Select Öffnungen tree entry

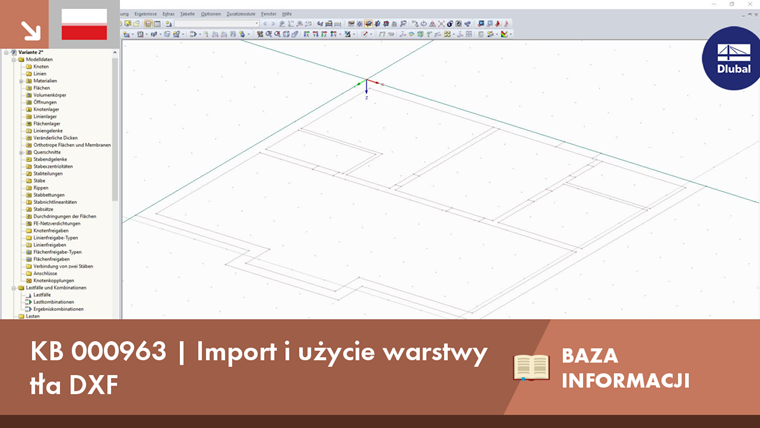[45, 102]
